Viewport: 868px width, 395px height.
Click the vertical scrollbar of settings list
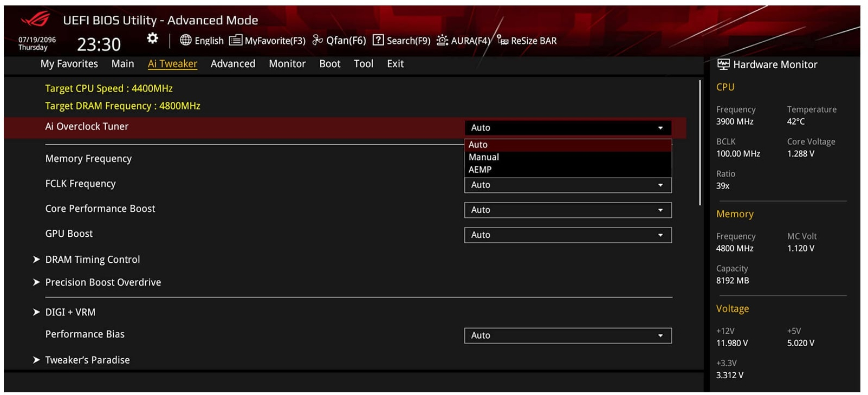700,143
